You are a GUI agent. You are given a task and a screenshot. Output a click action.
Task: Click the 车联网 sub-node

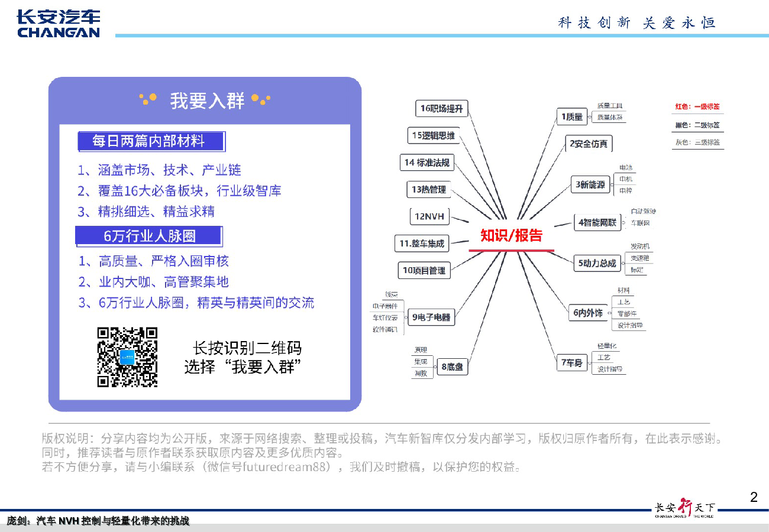(x=640, y=223)
